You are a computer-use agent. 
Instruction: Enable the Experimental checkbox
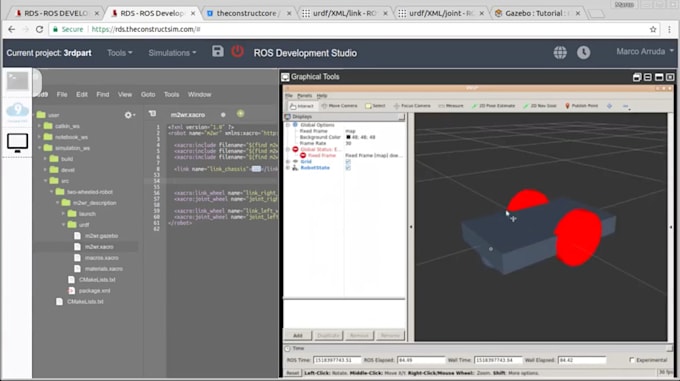pyautogui.click(x=632, y=360)
